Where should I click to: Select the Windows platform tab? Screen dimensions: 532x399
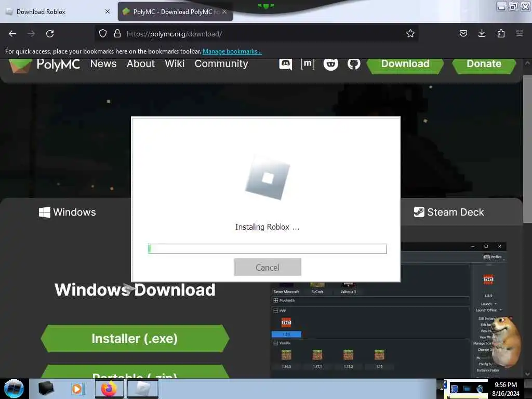click(x=67, y=212)
